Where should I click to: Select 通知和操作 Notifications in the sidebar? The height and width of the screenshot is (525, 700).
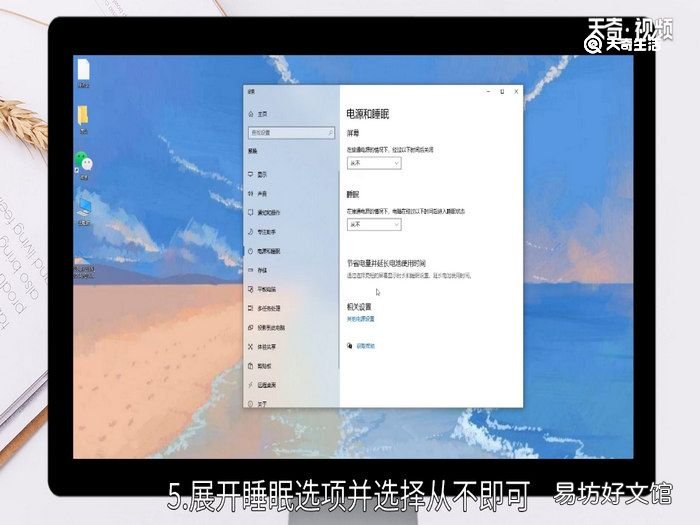click(x=264, y=213)
